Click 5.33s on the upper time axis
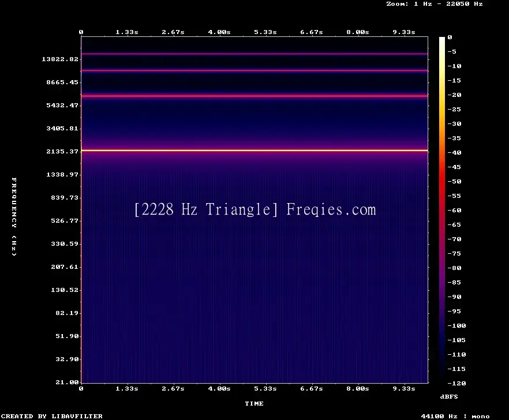Image resolution: width=509 pixels, height=420 pixels. pyautogui.click(x=265, y=32)
